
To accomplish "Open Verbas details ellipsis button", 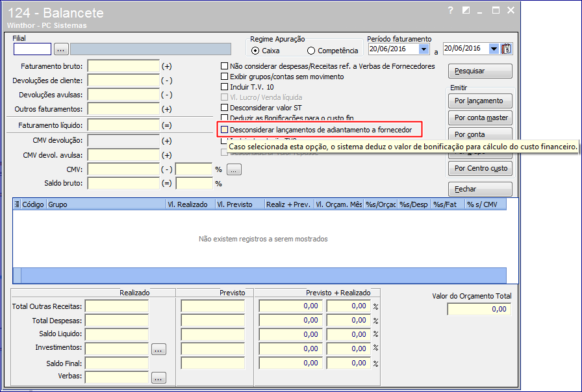I will pyautogui.click(x=158, y=378).
